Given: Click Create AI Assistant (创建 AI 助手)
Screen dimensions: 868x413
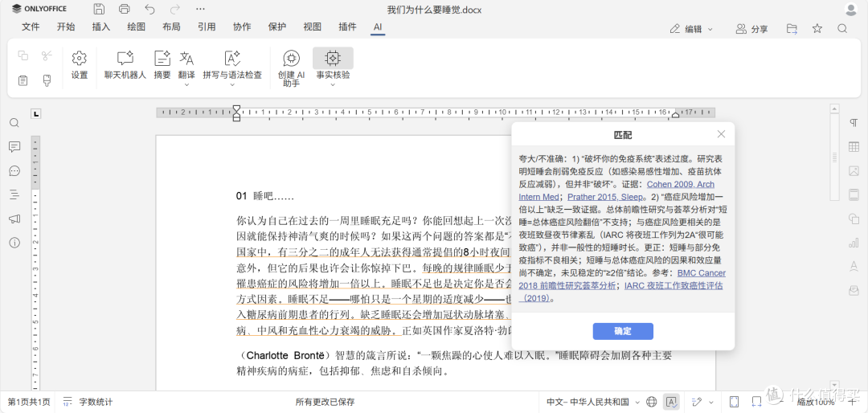Looking at the screenshot, I should pos(291,68).
